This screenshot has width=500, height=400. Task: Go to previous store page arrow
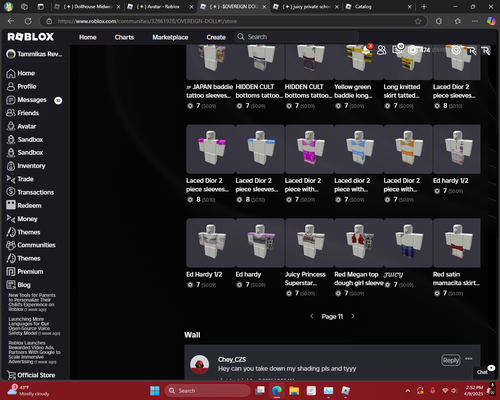[312, 316]
